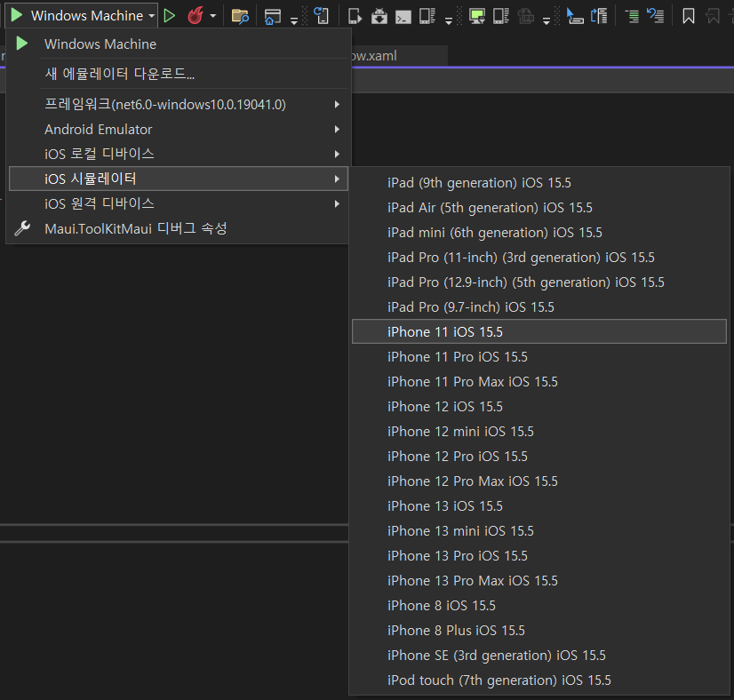Expand Hot Reload options dropdown arrow

click(213, 16)
